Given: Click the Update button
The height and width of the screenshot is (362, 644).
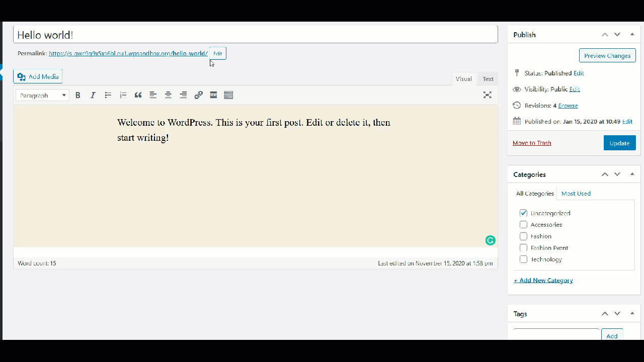Looking at the screenshot, I should tap(619, 143).
